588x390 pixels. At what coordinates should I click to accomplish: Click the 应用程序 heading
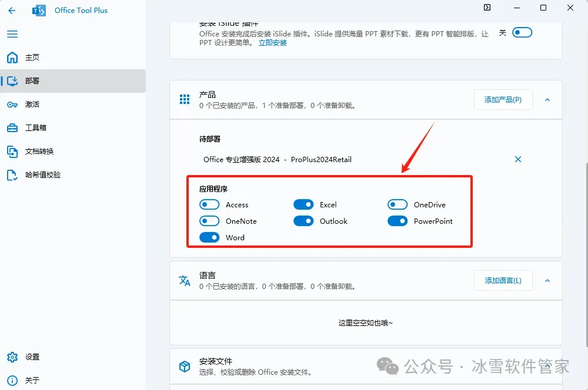(x=213, y=189)
